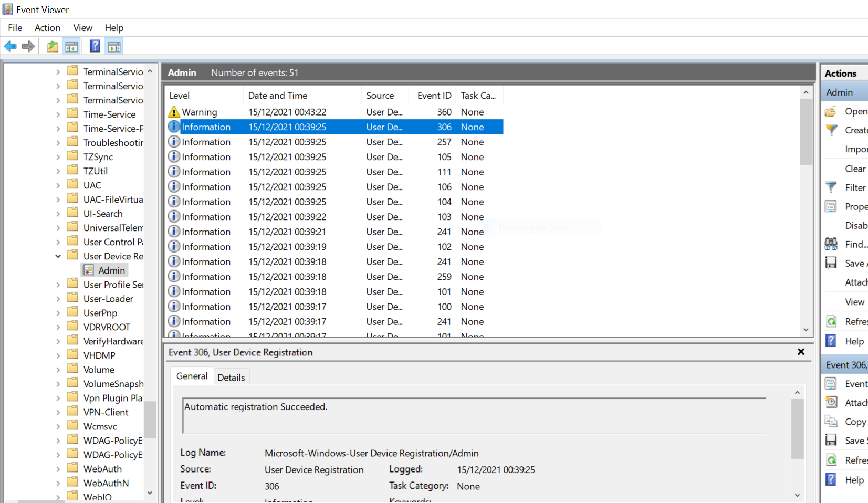Click the blue Help icon in toolbar
Image resolution: width=868 pixels, height=503 pixels.
coord(95,46)
